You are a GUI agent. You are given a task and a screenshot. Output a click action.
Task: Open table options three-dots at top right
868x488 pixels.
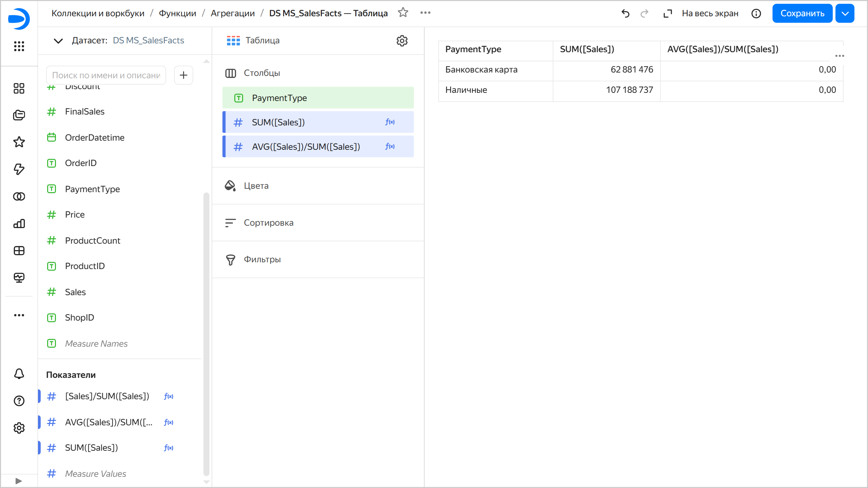click(x=840, y=56)
